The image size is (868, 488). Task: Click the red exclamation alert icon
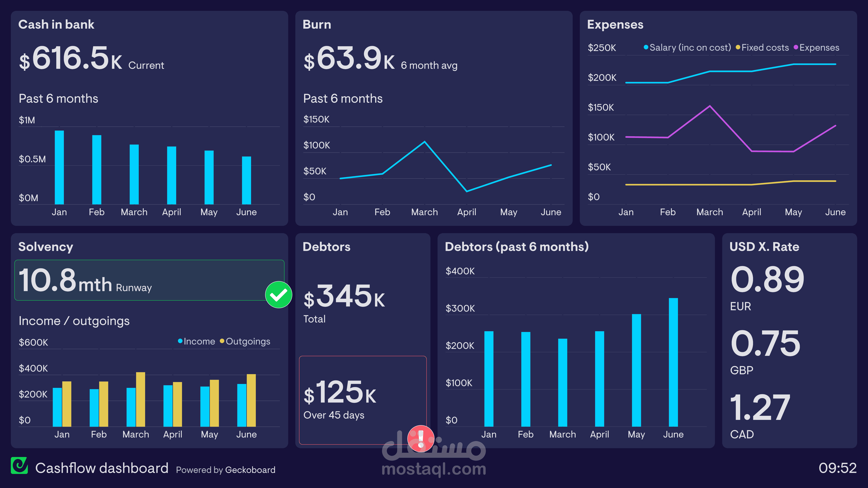[420, 439]
